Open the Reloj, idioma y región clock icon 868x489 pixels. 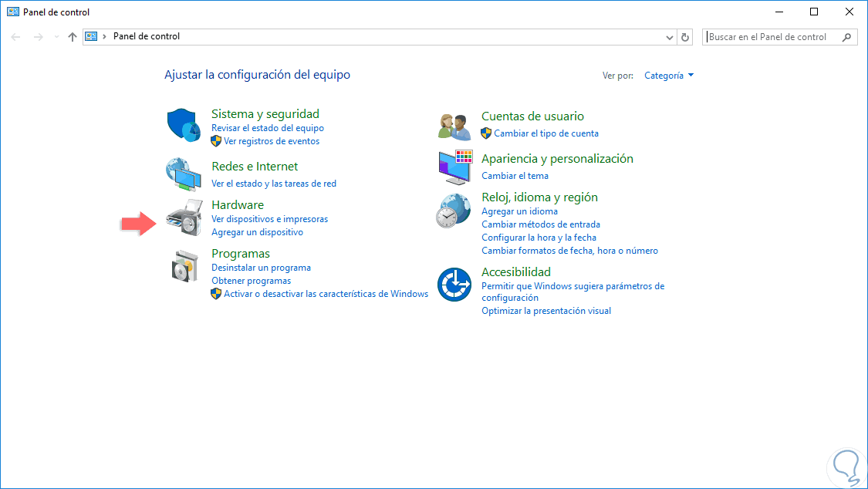(x=454, y=211)
